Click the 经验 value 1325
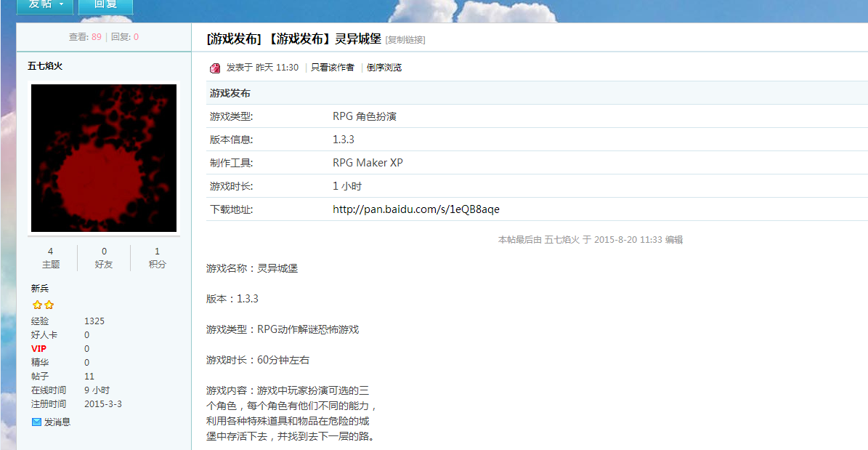This screenshot has width=868, height=450. tap(94, 321)
